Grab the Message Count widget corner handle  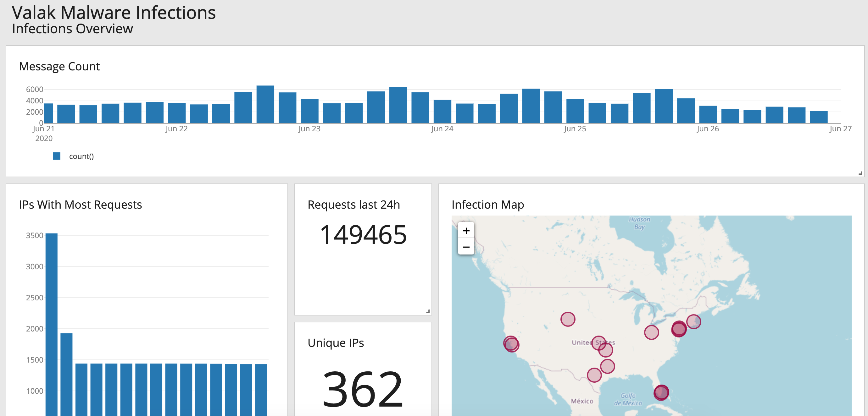(860, 173)
